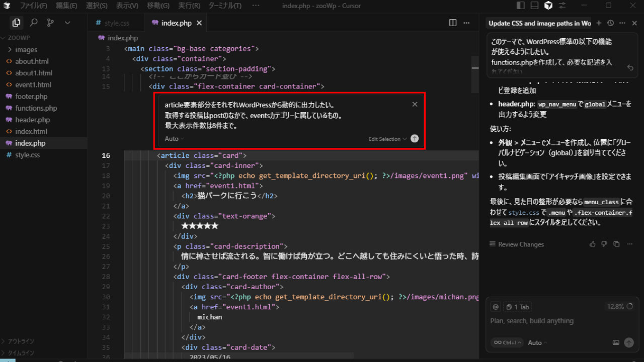Give thumbs up on the response
644x362 pixels.
pyautogui.click(x=592, y=244)
